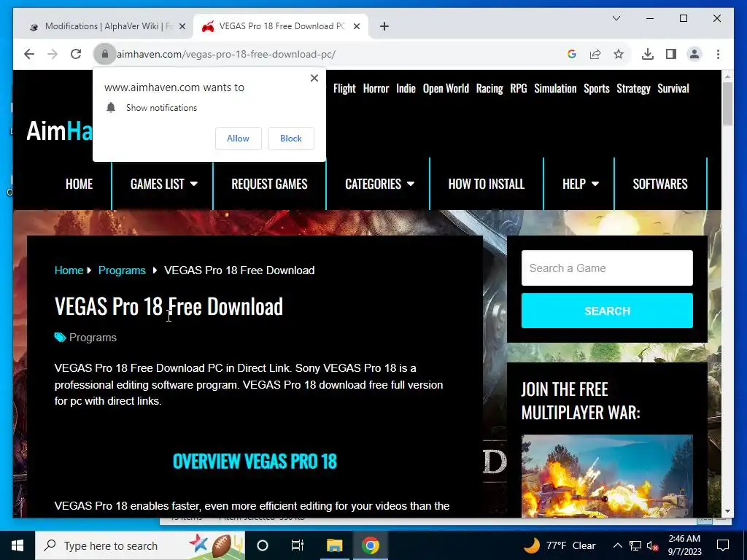This screenshot has width=747, height=560.
Task: Open the Chrome profile avatar
Action: click(694, 54)
